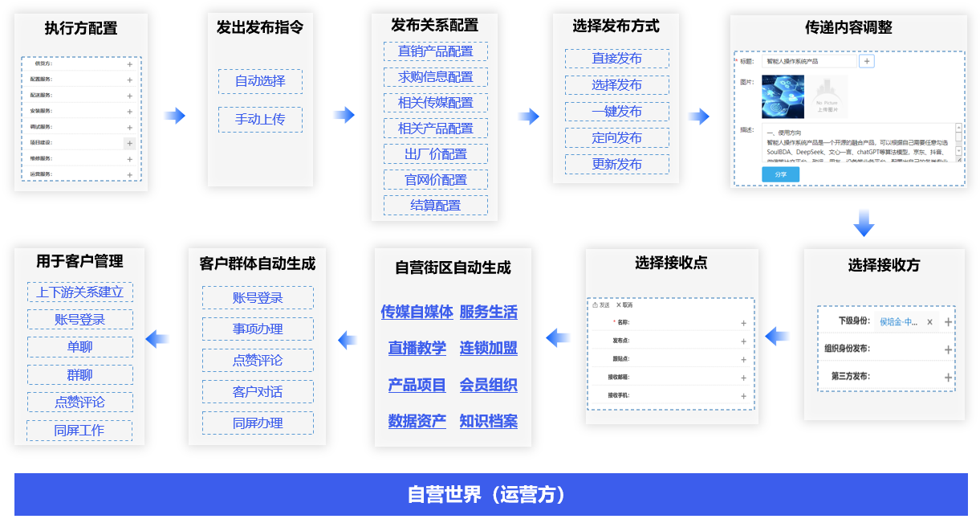980x523 pixels.
Task: Click the plus button beside the 标题 field
Action: (x=867, y=61)
